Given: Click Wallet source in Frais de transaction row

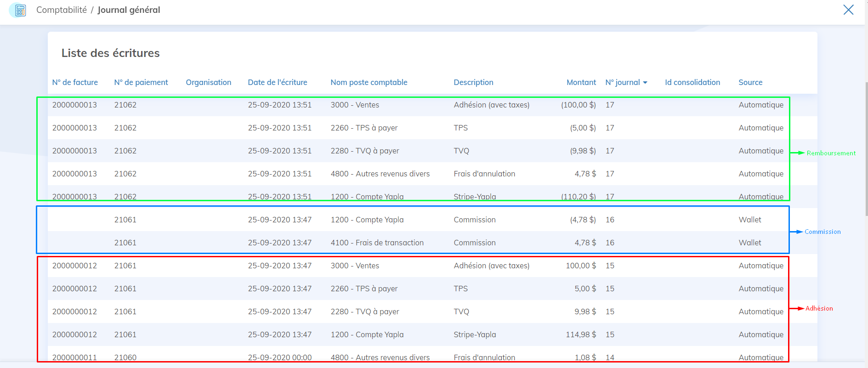Looking at the screenshot, I should point(750,243).
